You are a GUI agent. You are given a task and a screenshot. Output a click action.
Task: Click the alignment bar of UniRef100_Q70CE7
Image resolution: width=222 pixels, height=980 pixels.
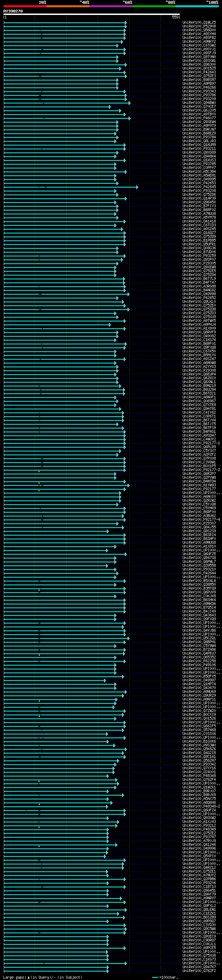click(x=57, y=106)
